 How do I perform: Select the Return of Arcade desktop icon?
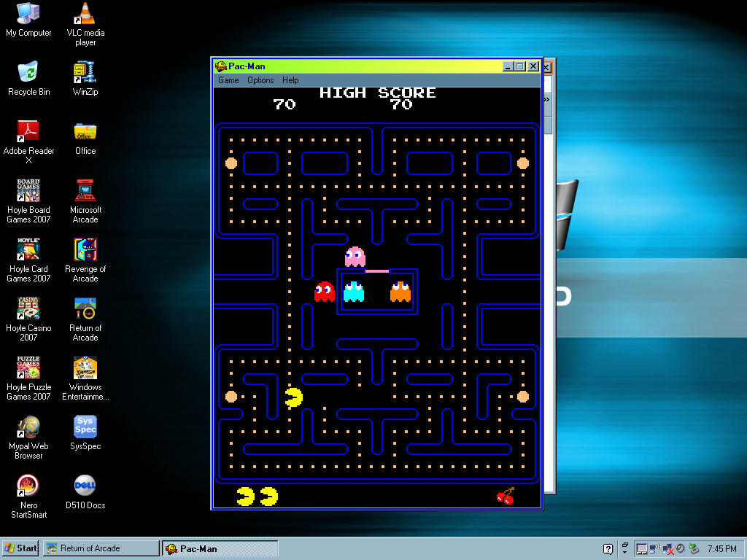coord(85,319)
